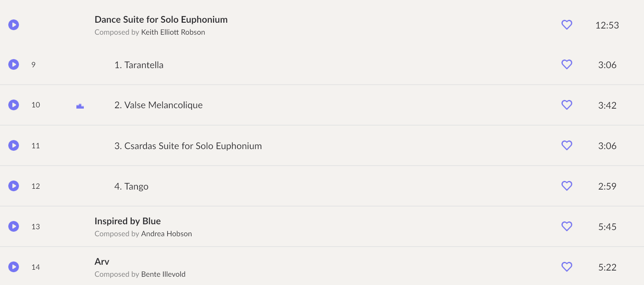Select the Valse Melancolique track title
This screenshot has height=285, width=644.
pyautogui.click(x=159, y=105)
